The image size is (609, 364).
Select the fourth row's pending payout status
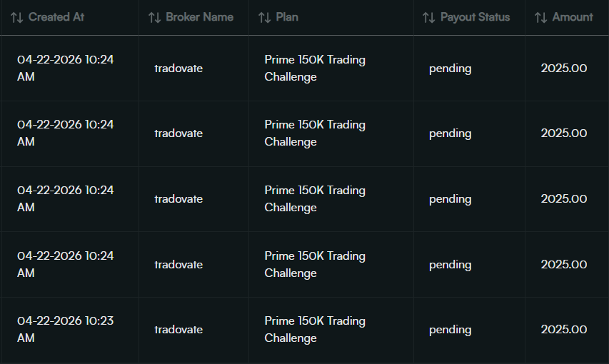[x=450, y=264]
